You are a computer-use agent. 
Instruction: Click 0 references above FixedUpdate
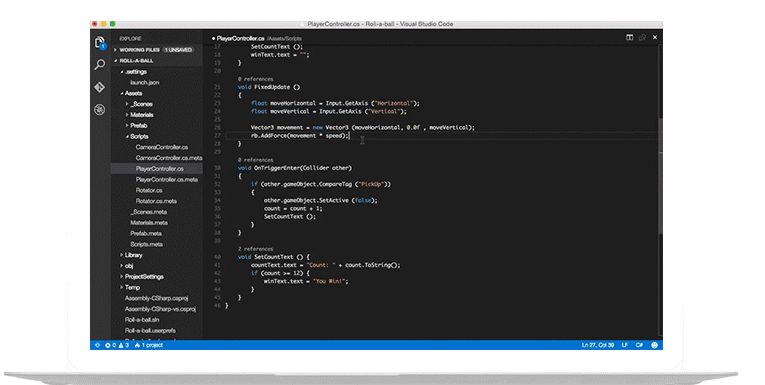tap(256, 79)
